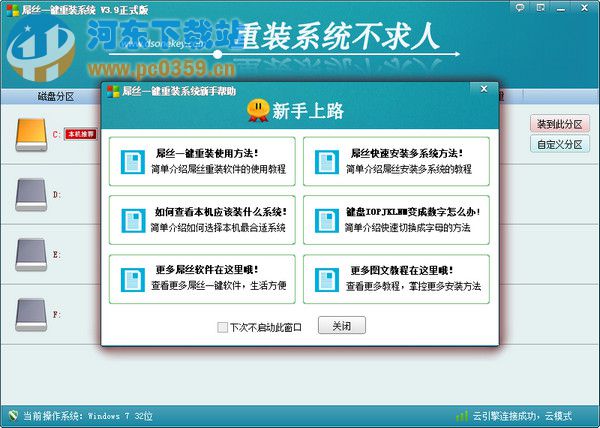Open the 屌丝一键重装使用方法 tutorial card
This screenshot has width=600, height=428.
pos(202,161)
